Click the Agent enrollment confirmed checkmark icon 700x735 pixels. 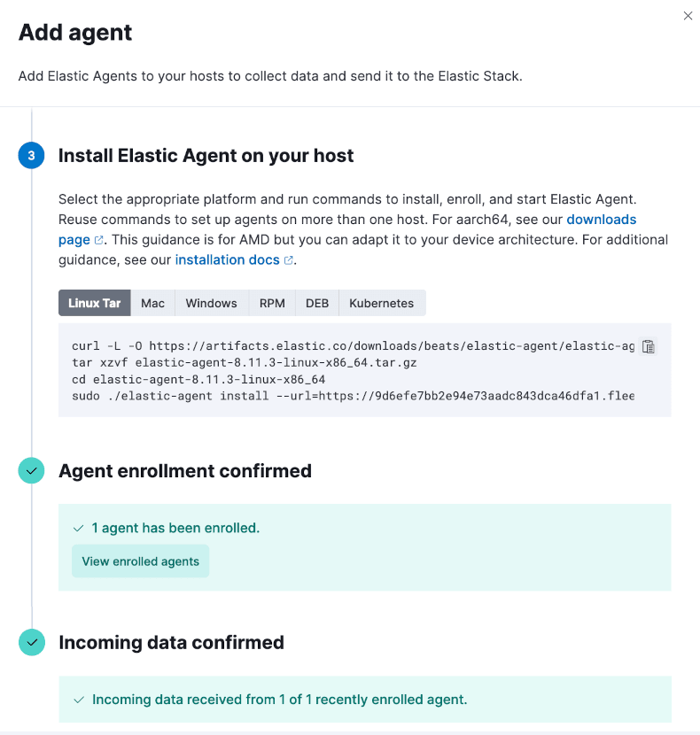point(32,471)
